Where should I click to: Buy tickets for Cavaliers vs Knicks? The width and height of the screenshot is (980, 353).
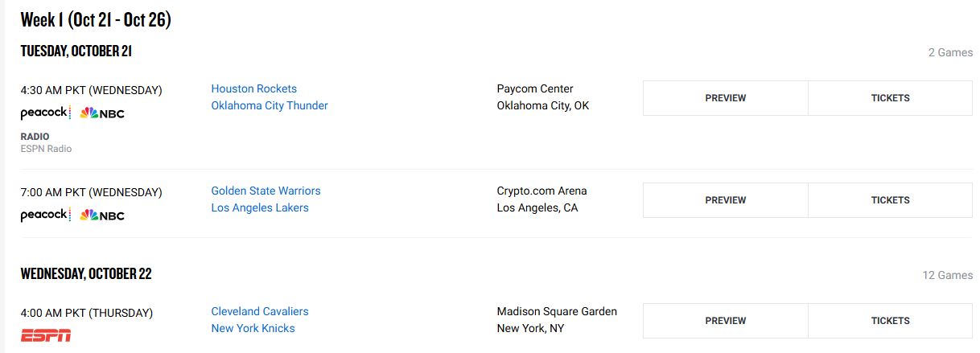click(890, 321)
